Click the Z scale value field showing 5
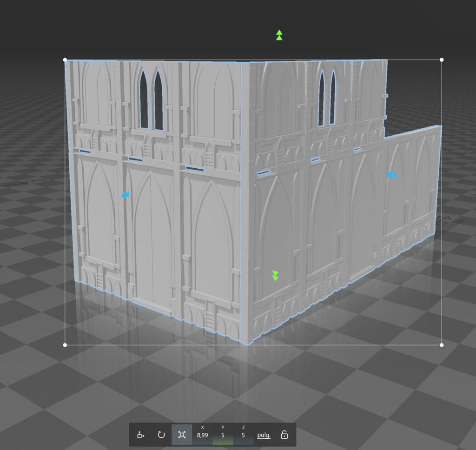This screenshot has width=476, height=450. (243, 435)
